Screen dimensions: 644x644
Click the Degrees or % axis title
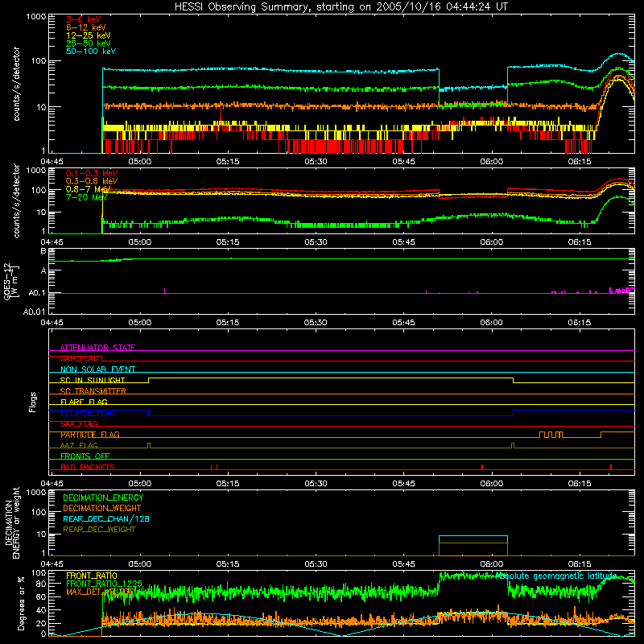tap(21, 603)
